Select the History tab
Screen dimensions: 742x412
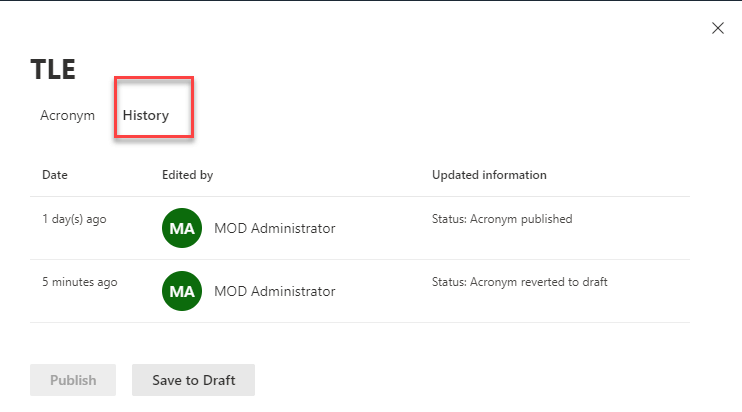[x=146, y=115]
